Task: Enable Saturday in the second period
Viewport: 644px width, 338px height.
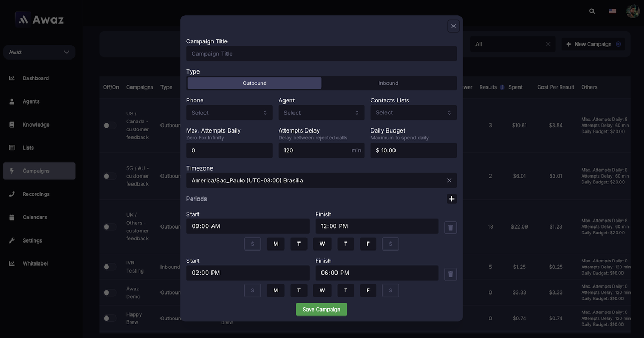Action: tap(390, 291)
